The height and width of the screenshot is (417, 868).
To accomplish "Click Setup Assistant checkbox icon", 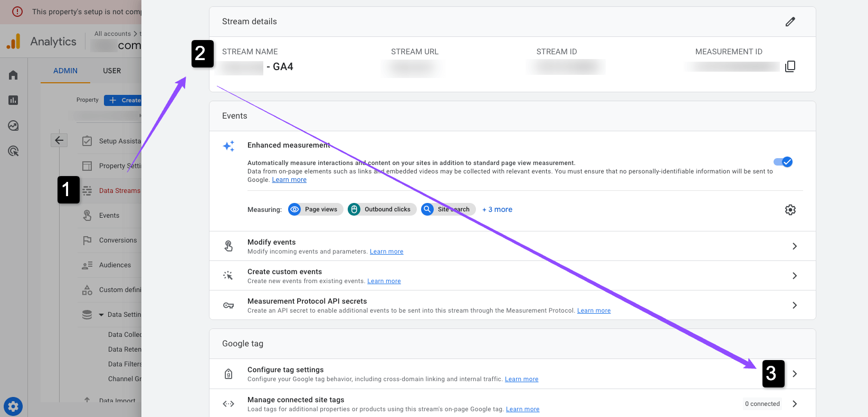I will click(87, 141).
